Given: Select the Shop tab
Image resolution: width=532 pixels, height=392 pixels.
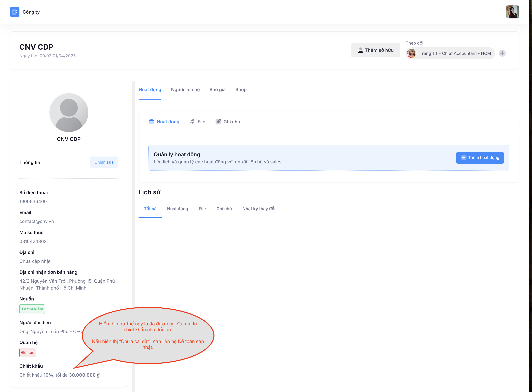Looking at the screenshot, I should pos(241,89).
